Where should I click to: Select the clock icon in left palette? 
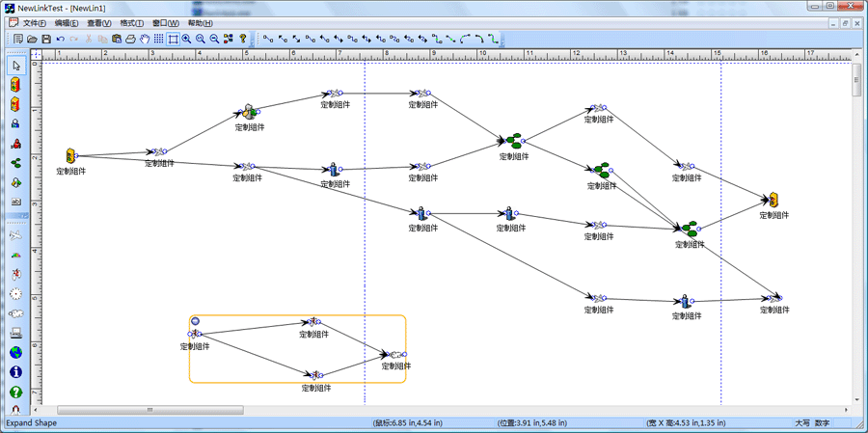click(x=15, y=294)
